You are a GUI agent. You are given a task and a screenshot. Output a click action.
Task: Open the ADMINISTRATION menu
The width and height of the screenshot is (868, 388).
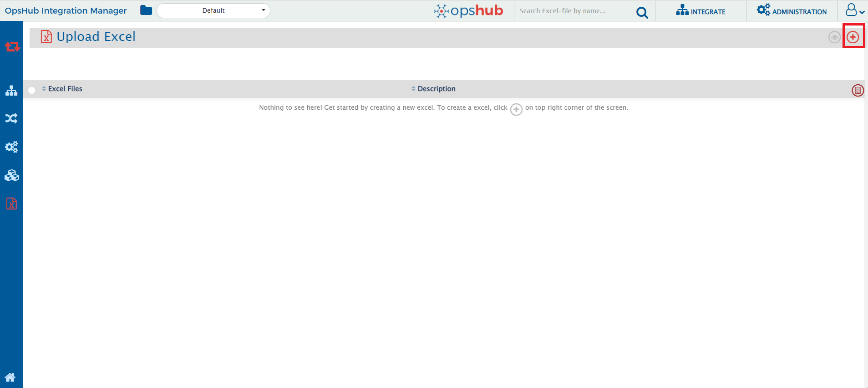click(x=792, y=11)
